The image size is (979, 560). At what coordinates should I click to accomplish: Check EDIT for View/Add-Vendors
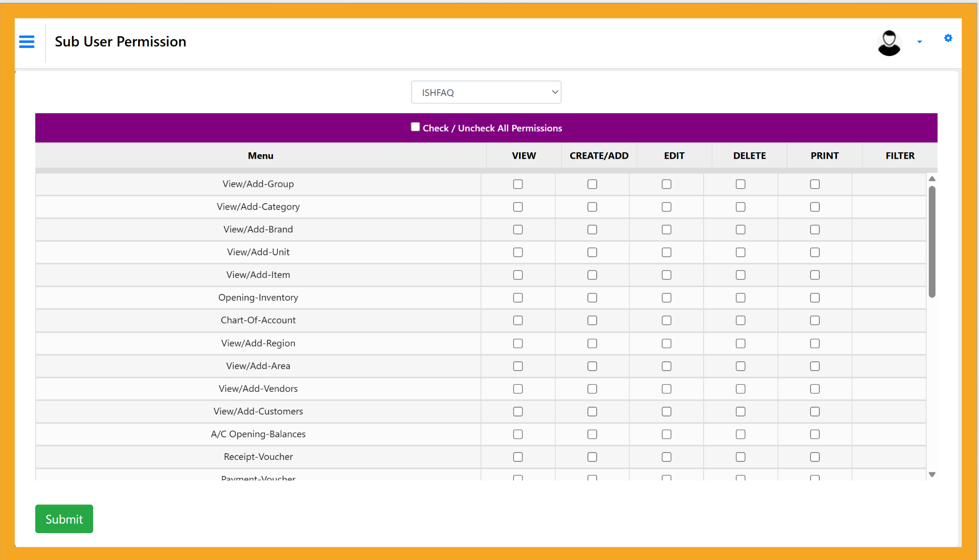coord(666,389)
